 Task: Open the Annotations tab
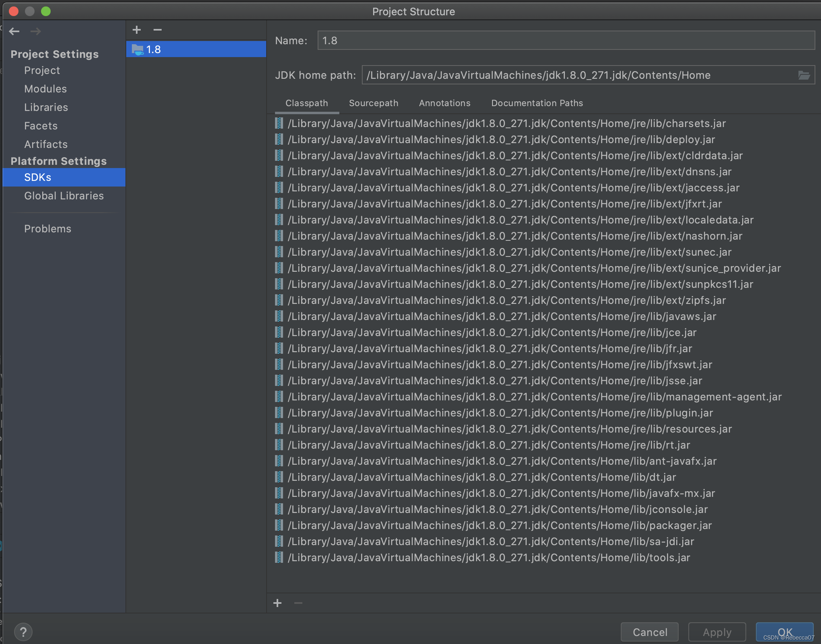click(444, 103)
